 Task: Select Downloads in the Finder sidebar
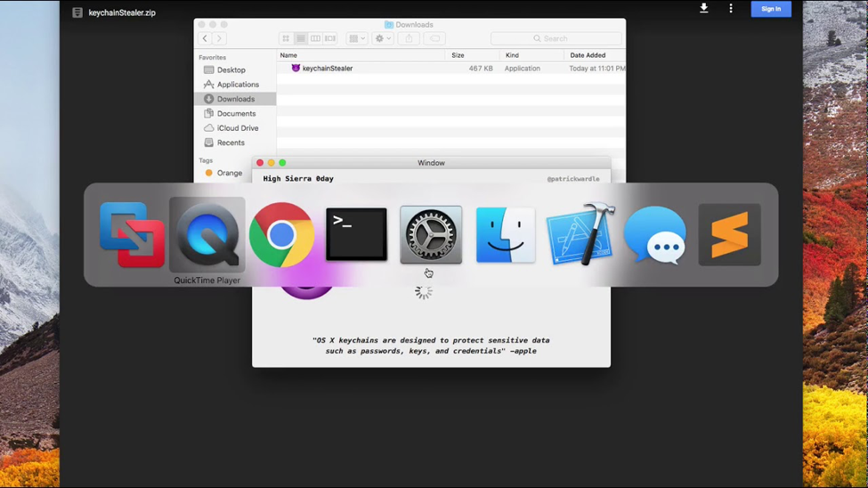[x=235, y=99]
